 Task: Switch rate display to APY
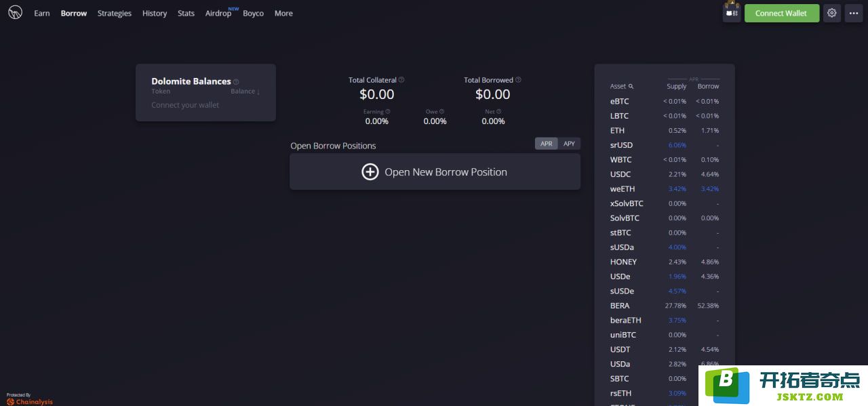click(569, 144)
